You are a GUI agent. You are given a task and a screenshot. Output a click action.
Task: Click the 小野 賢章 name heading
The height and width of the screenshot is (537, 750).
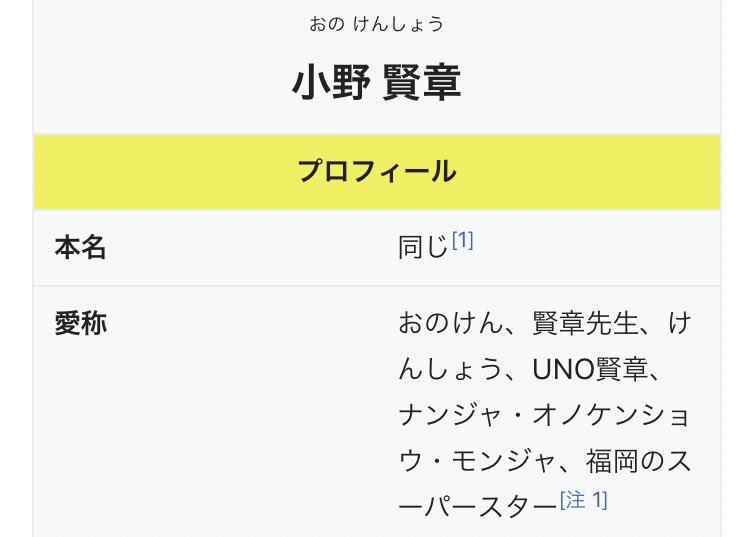pyautogui.click(x=376, y=84)
